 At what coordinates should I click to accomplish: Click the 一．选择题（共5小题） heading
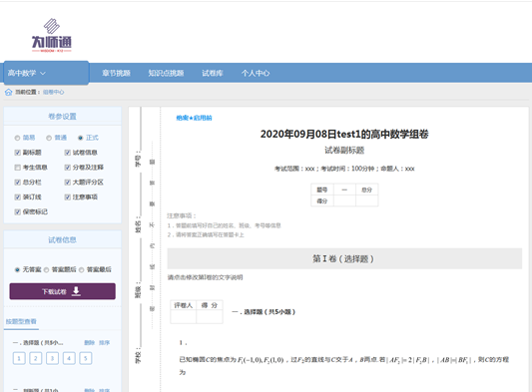(264, 311)
